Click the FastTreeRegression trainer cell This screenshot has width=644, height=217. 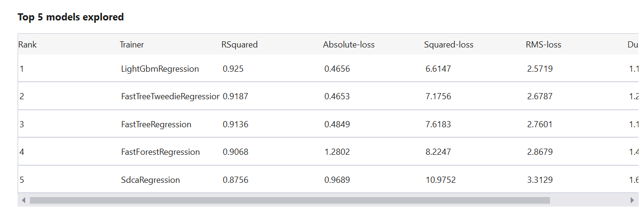pos(156,124)
